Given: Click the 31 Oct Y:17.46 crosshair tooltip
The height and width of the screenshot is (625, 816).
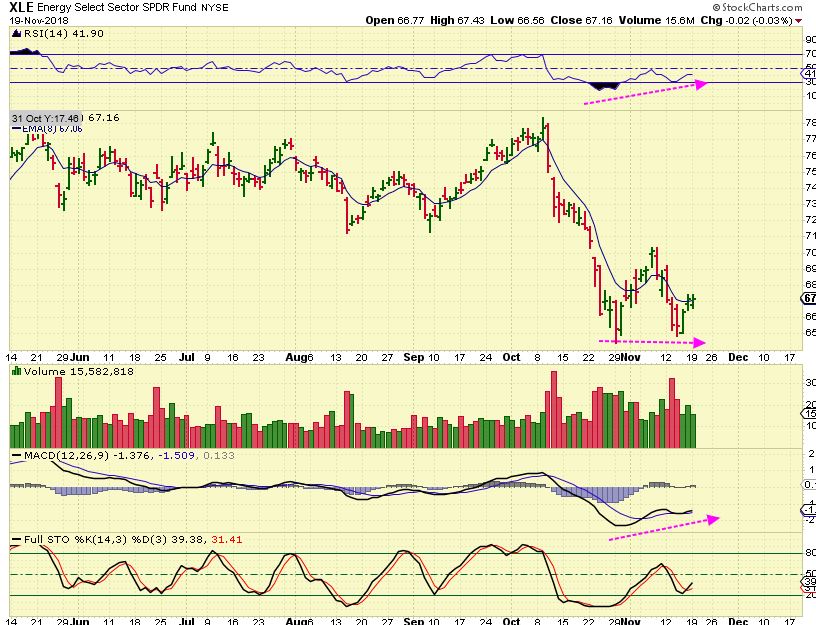Looking at the screenshot, I should pyautogui.click(x=46, y=118).
